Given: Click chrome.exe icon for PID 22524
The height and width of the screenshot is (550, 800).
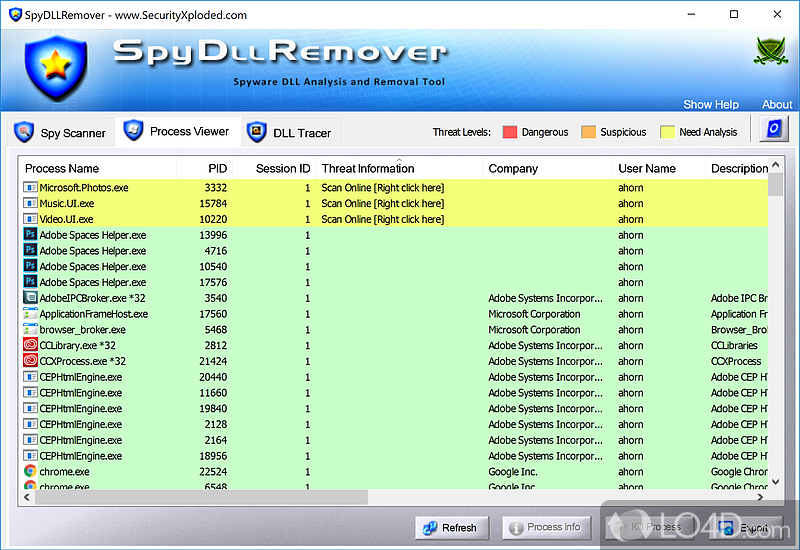Looking at the screenshot, I should (30, 471).
